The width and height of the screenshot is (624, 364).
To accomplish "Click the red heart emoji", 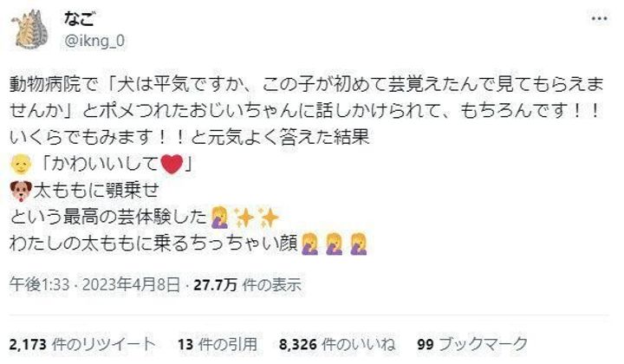I will coord(172,164).
